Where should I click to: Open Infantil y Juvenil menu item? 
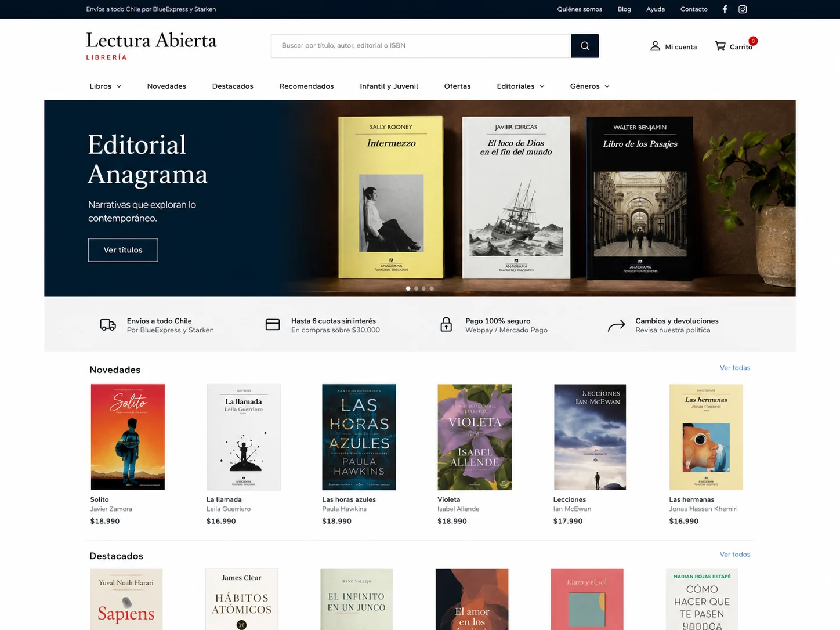click(x=389, y=86)
